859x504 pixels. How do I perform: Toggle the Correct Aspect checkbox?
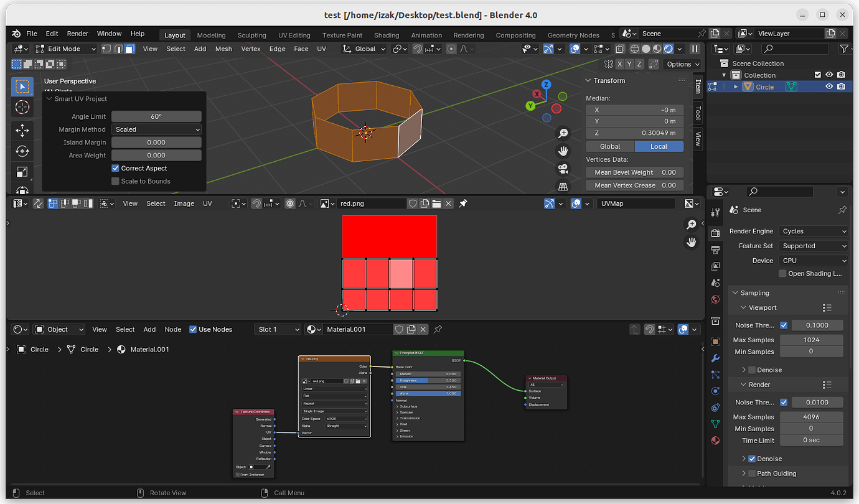coord(115,168)
